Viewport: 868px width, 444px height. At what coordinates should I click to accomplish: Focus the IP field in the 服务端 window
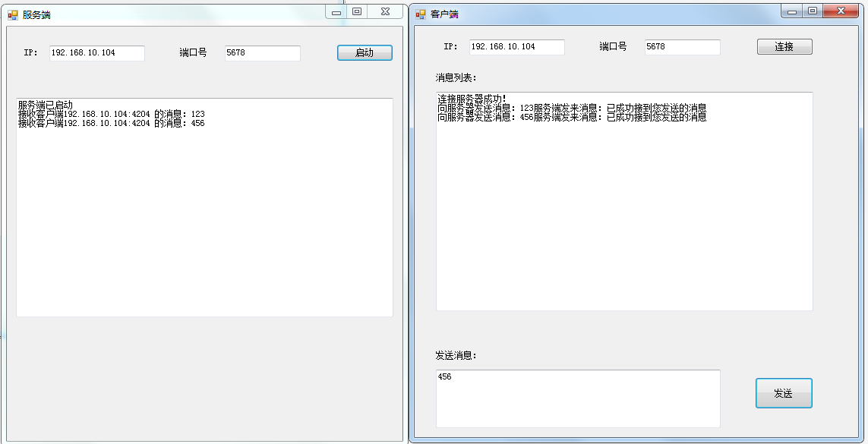pos(97,53)
